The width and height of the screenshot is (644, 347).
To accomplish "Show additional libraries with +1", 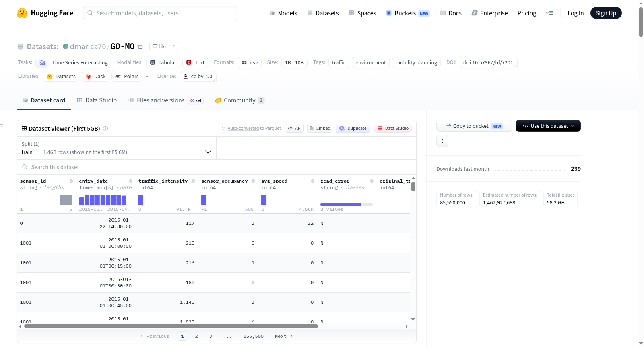I will pyautogui.click(x=149, y=76).
